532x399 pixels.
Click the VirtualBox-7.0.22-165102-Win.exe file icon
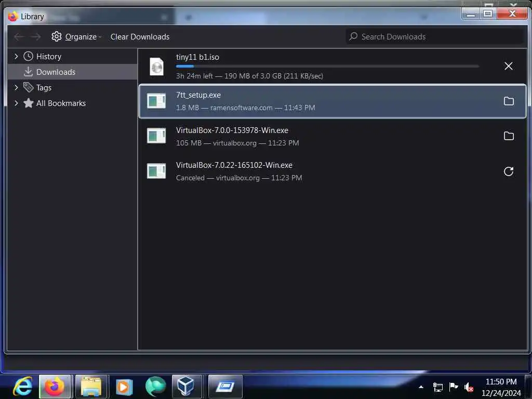click(x=156, y=170)
